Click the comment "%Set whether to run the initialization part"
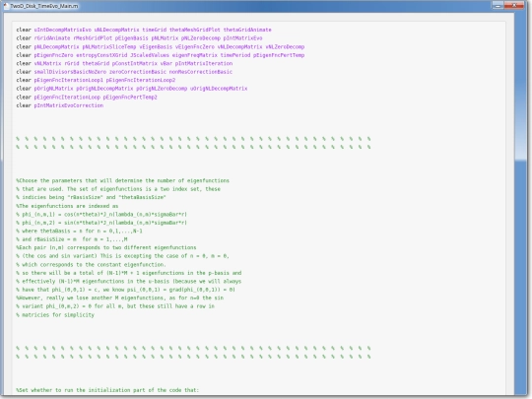 point(107,390)
